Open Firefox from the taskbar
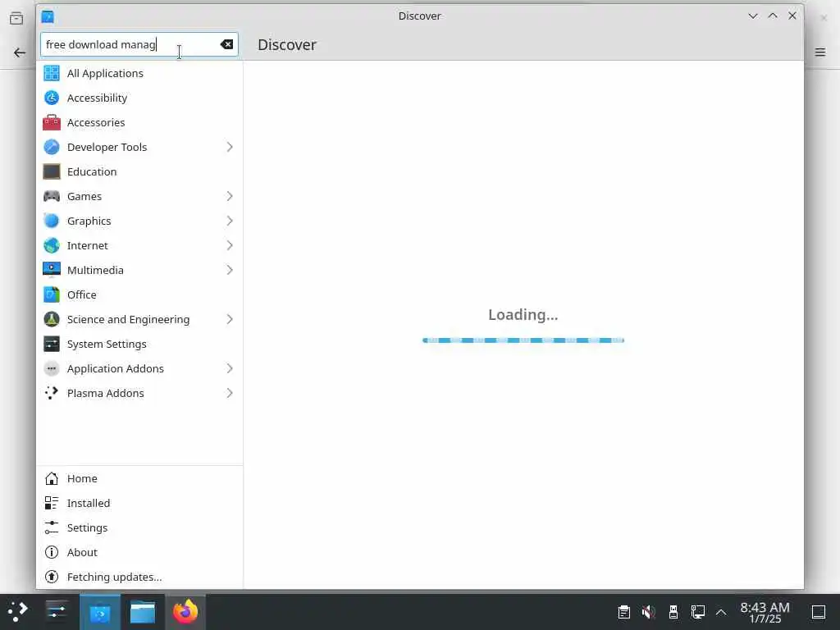Image resolution: width=840 pixels, height=630 pixels. pos(185,612)
